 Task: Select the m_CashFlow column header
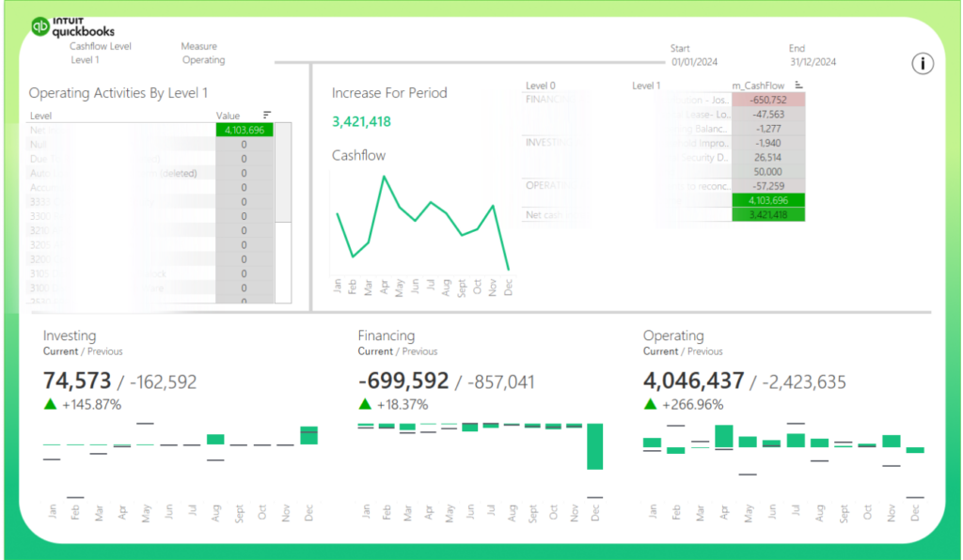click(758, 86)
